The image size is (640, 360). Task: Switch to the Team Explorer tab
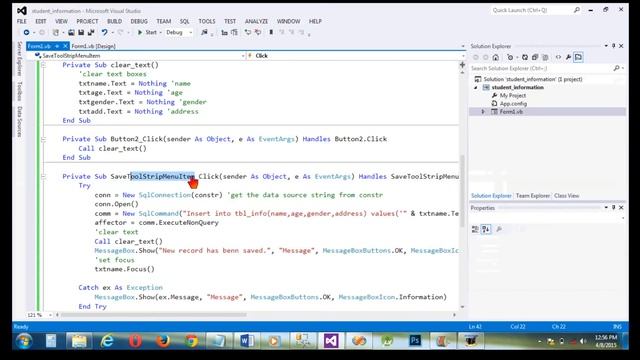533,196
